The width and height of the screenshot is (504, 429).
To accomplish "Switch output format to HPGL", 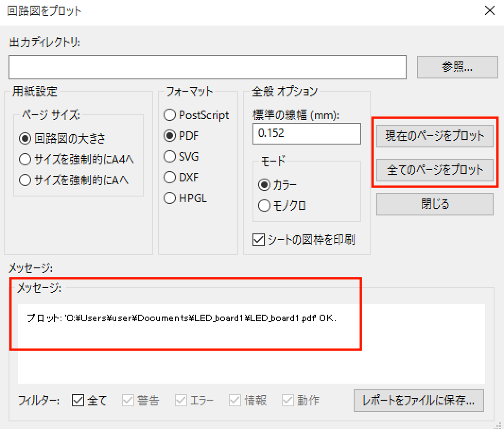I will pos(170,198).
